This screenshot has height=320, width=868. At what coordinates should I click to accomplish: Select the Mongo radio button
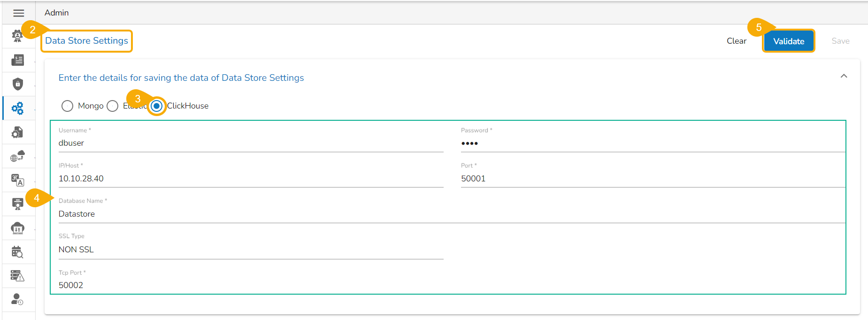pyautogui.click(x=68, y=106)
